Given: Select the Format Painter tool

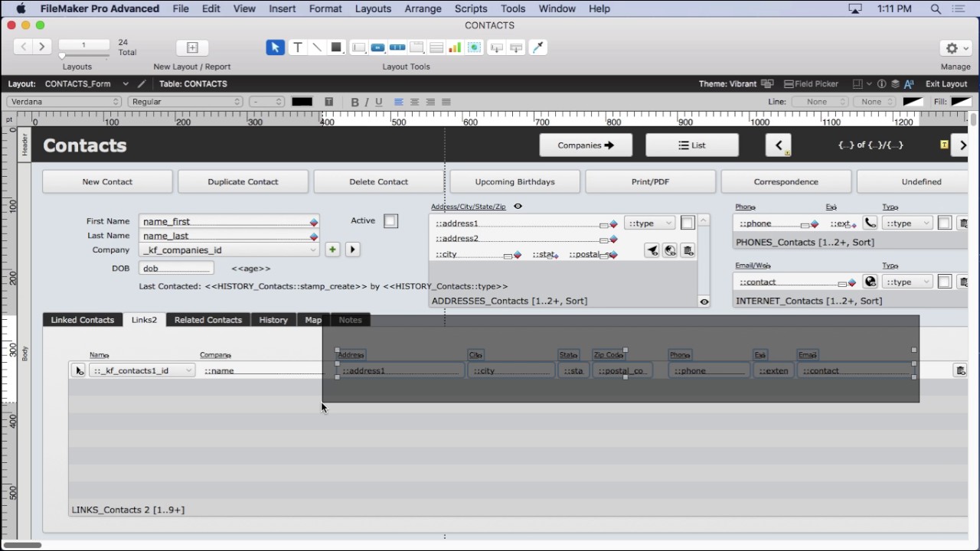Looking at the screenshot, I should click(538, 47).
